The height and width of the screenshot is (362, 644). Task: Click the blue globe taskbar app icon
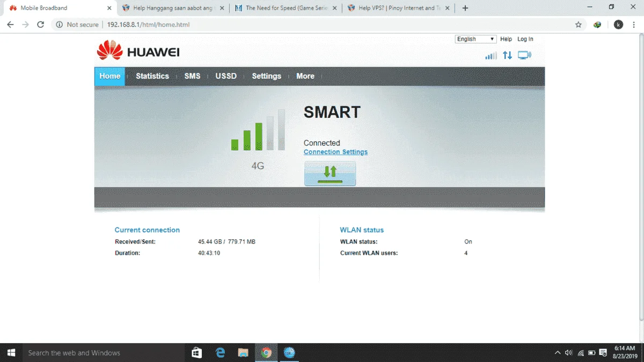[290, 353]
